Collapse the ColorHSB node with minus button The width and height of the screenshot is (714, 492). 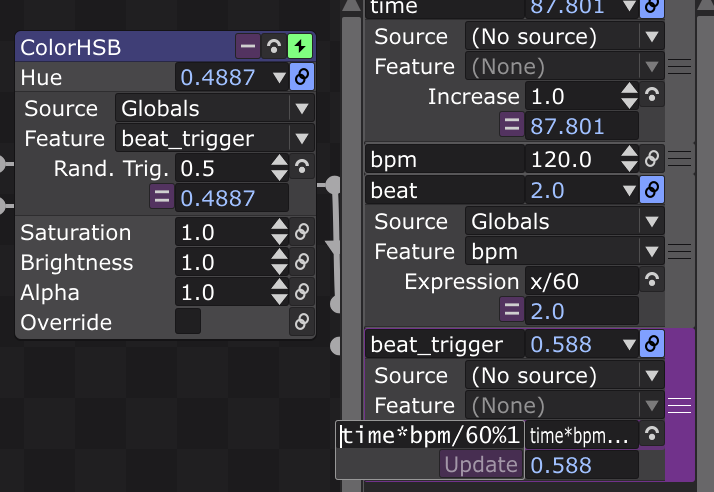click(248, 46)
